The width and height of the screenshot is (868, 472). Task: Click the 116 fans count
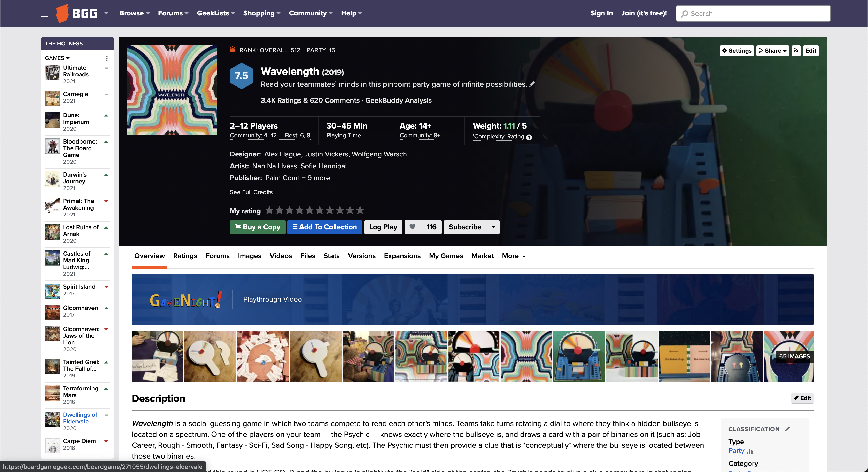(431, 227)
